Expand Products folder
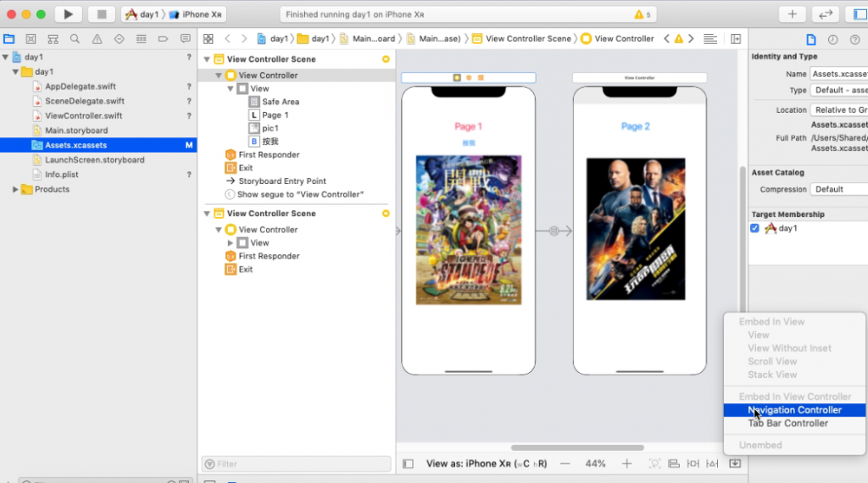 tap(15, 189)
